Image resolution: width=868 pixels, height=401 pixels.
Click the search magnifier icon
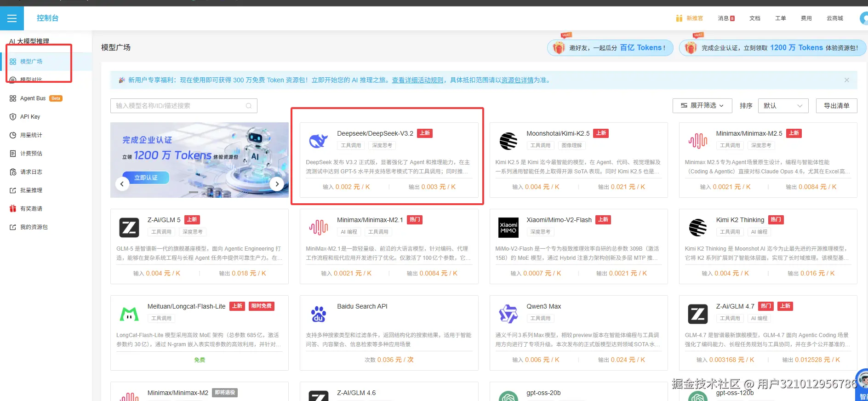coord(249,106)
